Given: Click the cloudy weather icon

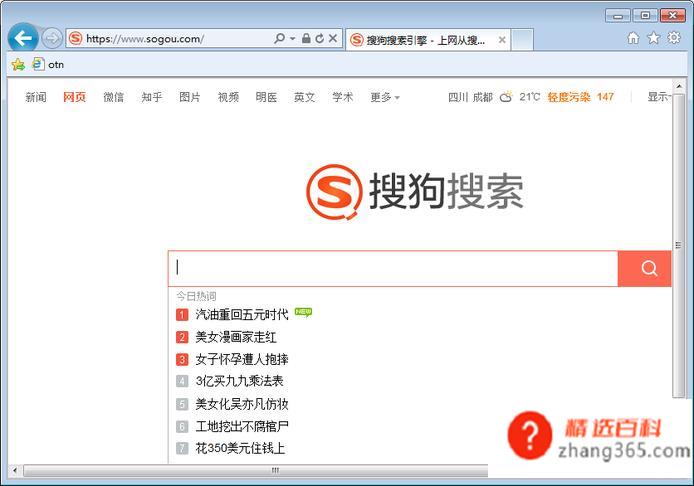Looking at the screenshot, I should click(506, 96).
